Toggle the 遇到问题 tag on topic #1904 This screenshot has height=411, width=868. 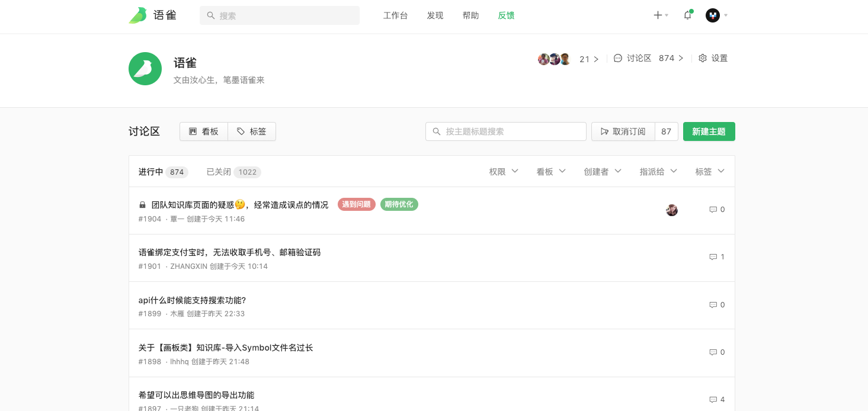point(356,204)
